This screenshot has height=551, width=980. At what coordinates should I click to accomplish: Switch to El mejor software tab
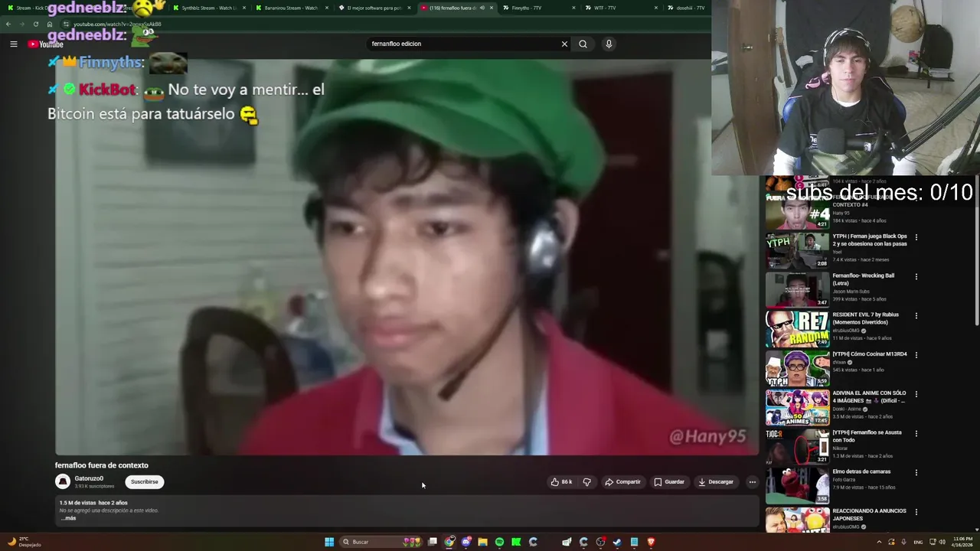tap(373, 8)
